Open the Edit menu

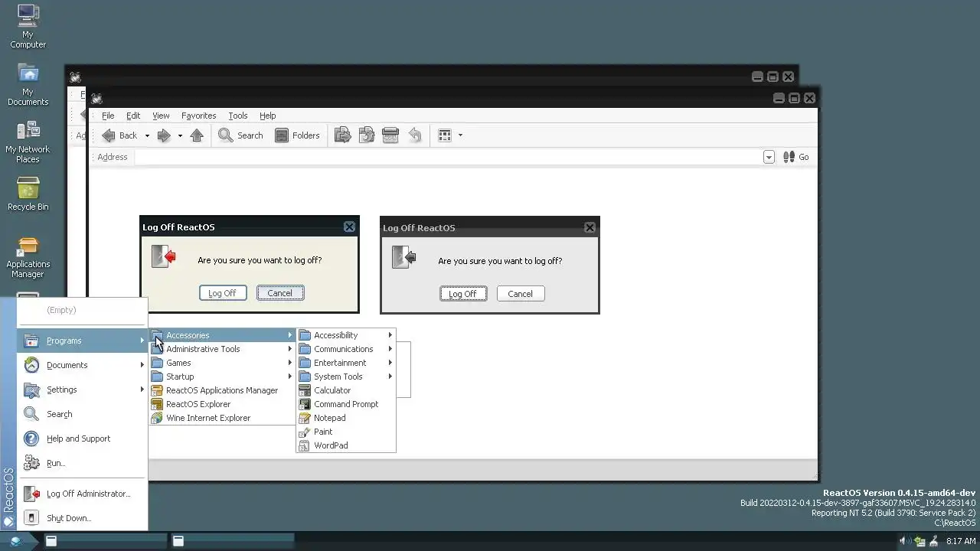click(133, 116)
